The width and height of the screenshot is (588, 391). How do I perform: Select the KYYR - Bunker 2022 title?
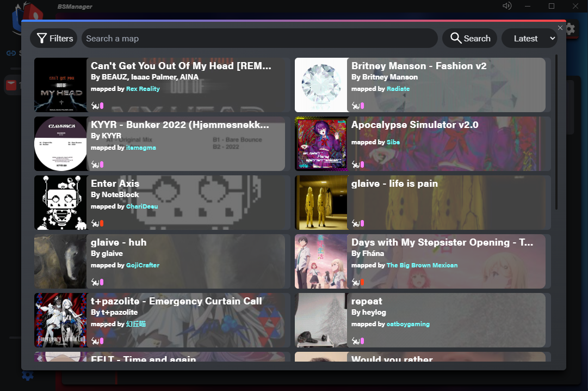click(x=180, y=125)
